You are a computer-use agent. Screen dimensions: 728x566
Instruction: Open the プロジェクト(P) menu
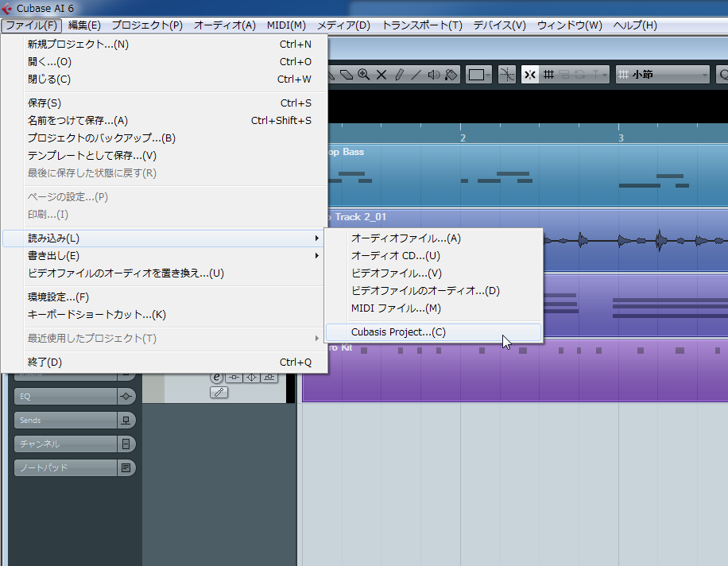pyautogui.click(x=147, y=25)
